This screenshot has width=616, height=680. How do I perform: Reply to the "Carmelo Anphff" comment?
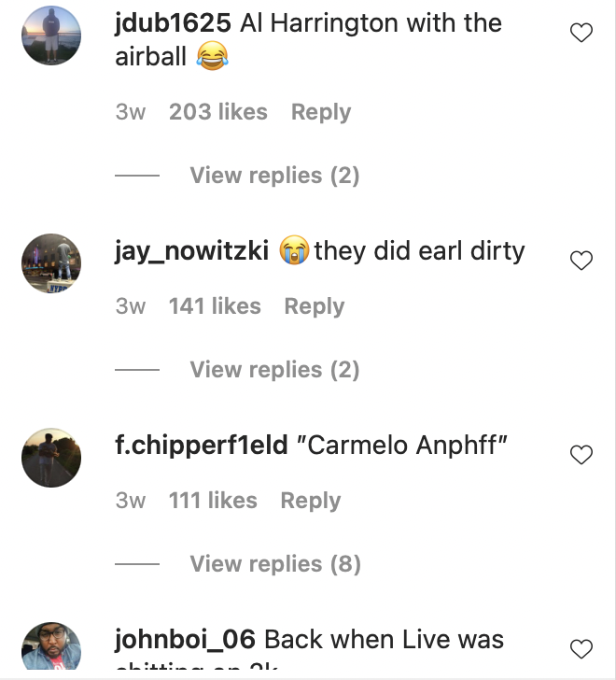(311, 501)
